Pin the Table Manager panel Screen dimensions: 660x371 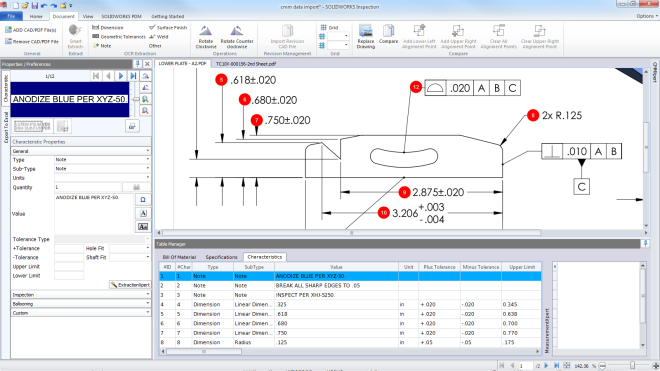tap(644, 243)
